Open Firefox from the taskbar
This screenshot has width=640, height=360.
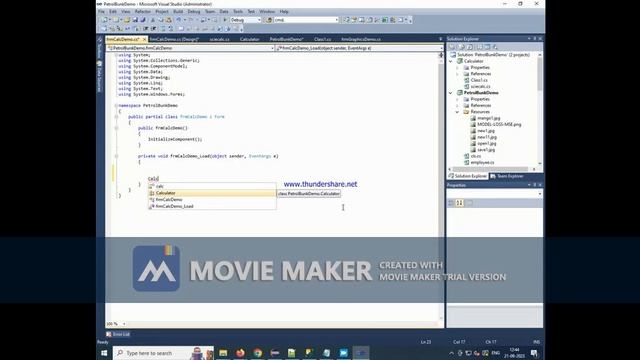pos(240,353)
